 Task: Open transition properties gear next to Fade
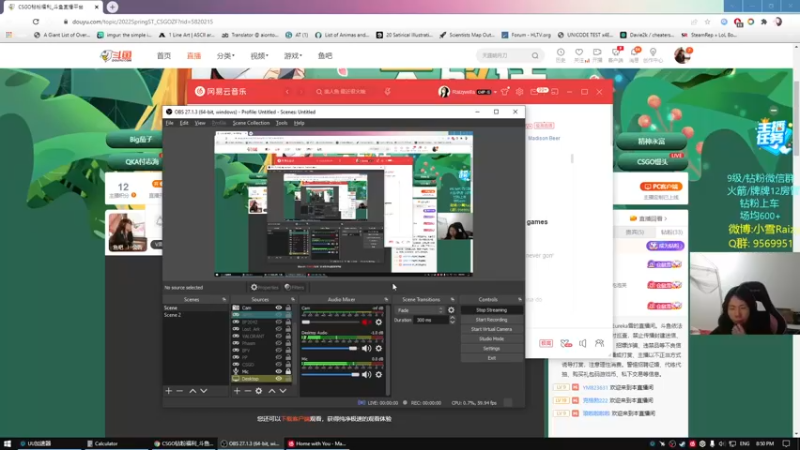click(451, 310)
